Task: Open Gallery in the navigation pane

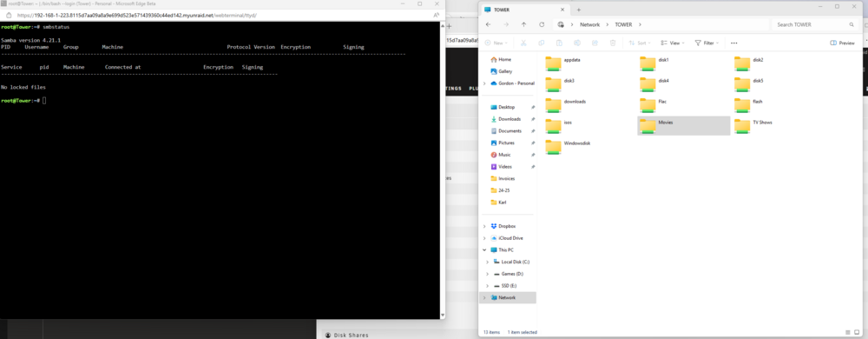Action: 505,71
